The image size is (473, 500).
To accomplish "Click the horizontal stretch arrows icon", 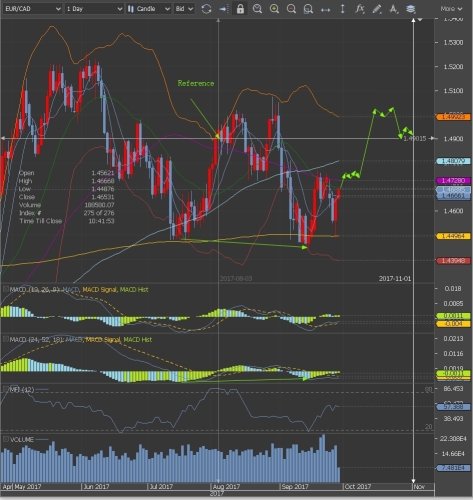I will [325, 10].
